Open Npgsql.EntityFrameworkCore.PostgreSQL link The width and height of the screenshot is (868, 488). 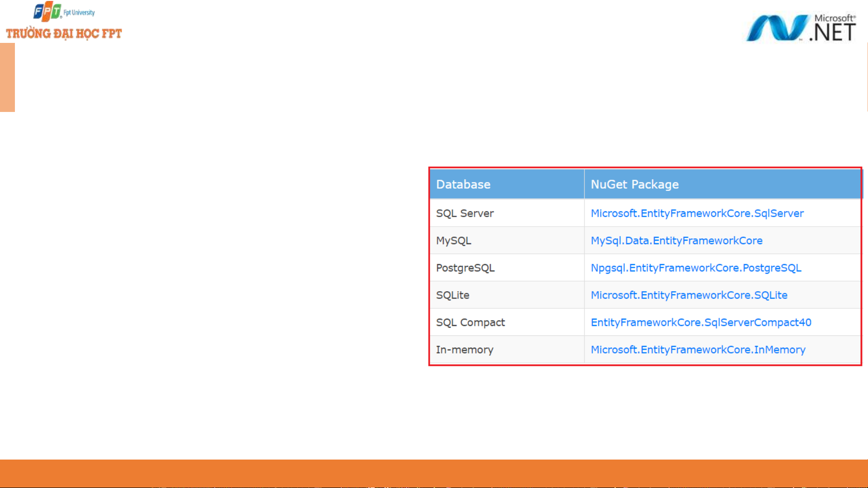[696, 268]
